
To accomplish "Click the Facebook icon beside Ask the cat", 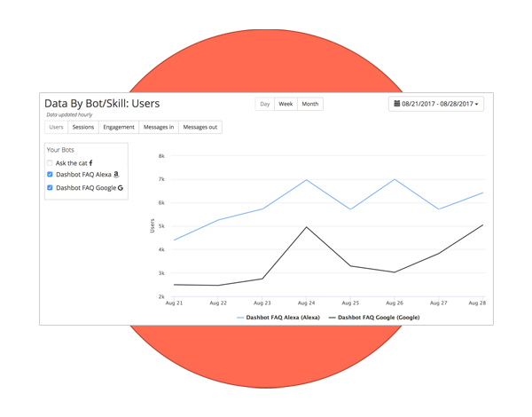I will coord(90,163).
